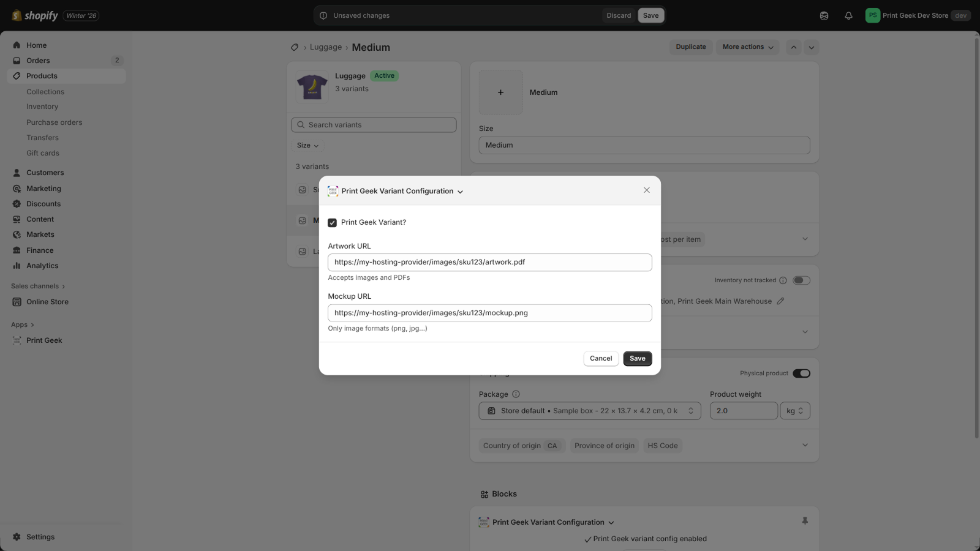The width and height of the screenshot is (980, 551).
Task: Click the Orders count badge 2
Action: click(x=117, y=61)
